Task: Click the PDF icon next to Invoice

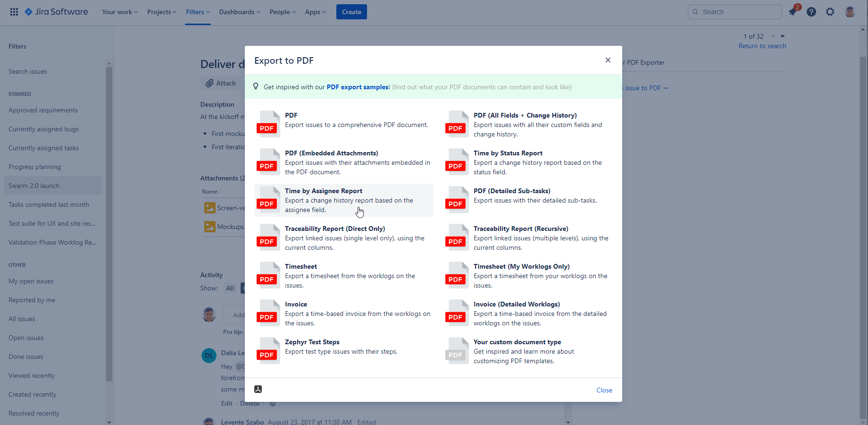Action: click(x=268, y=313)
